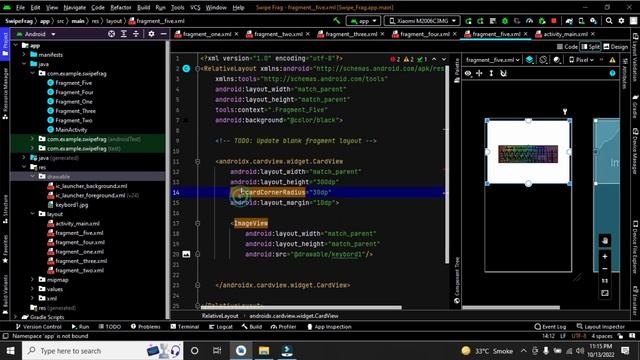
Task: Toggle Structure tool window side tab
Action: (x=5, y=209)
